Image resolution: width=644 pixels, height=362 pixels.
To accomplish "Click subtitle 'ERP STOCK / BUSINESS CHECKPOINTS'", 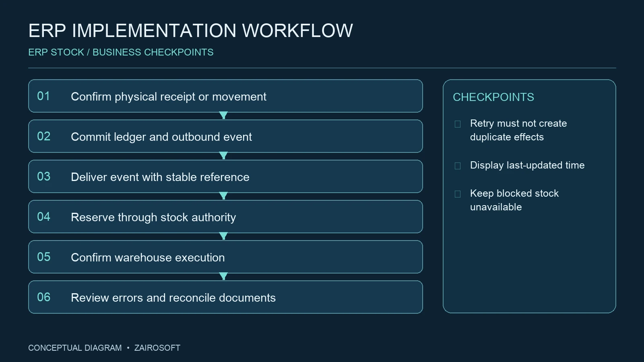I will tap(121, 52).
